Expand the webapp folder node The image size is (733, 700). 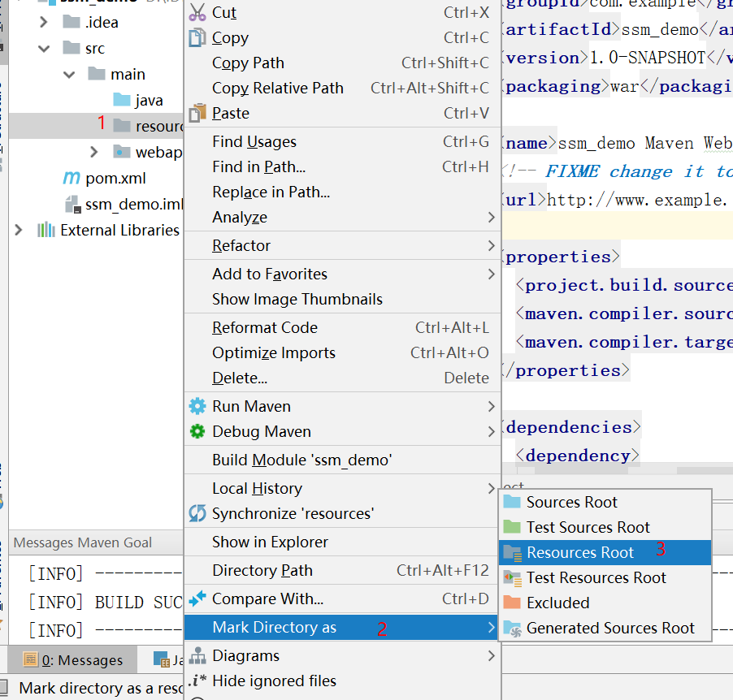point(94,152)
